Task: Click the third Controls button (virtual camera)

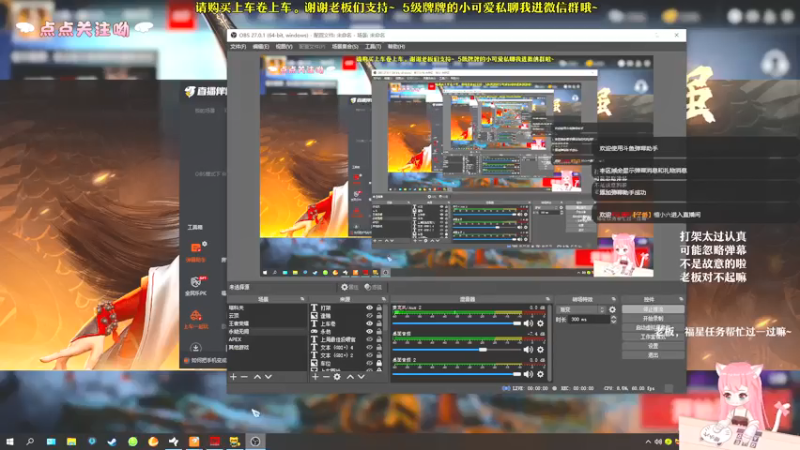Action: pos(653,328)
